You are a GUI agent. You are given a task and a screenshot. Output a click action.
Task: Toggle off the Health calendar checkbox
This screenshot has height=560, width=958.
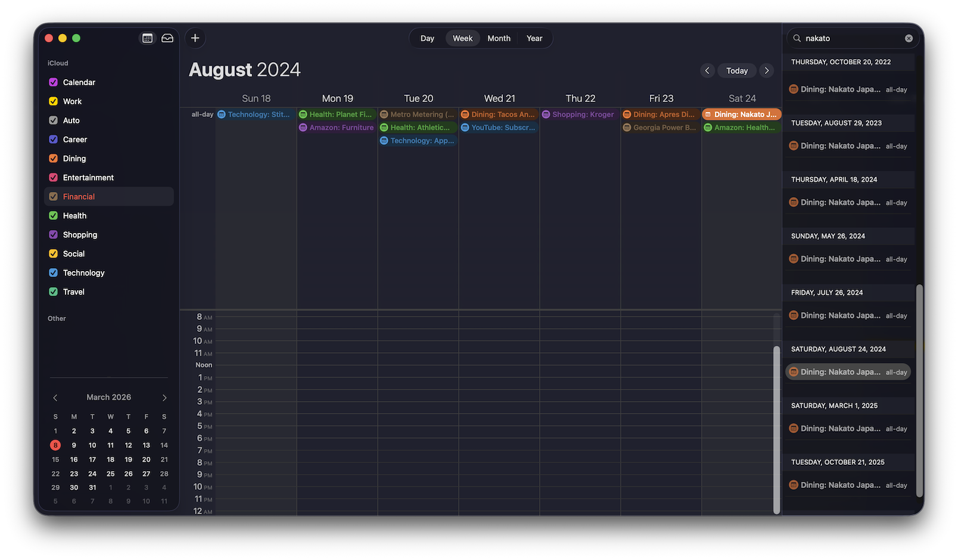pos(53,215)
